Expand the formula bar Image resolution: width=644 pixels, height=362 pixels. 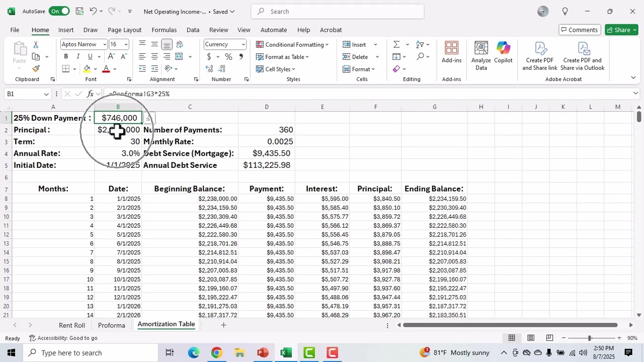click(x=636, y=94)
